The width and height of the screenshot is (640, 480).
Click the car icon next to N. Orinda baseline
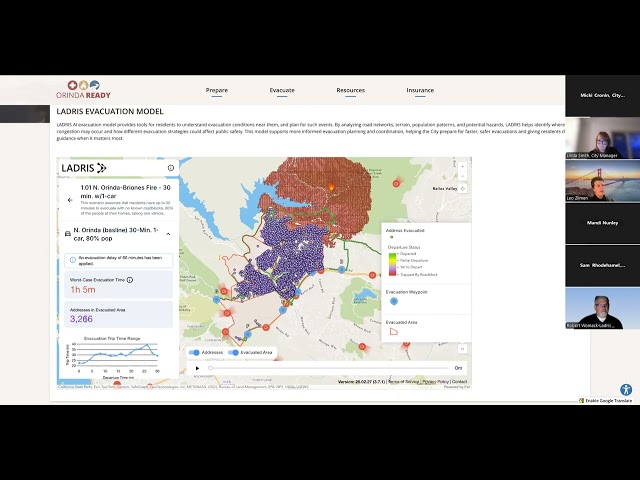pyautogui.click(x=68, y=234)
